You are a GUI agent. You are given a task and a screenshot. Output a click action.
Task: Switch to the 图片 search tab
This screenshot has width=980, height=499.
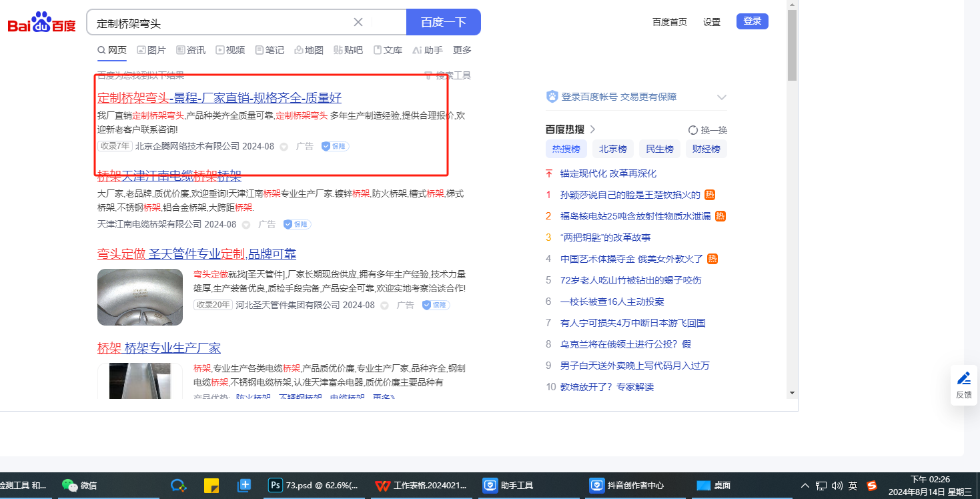[x=151, y=50]
